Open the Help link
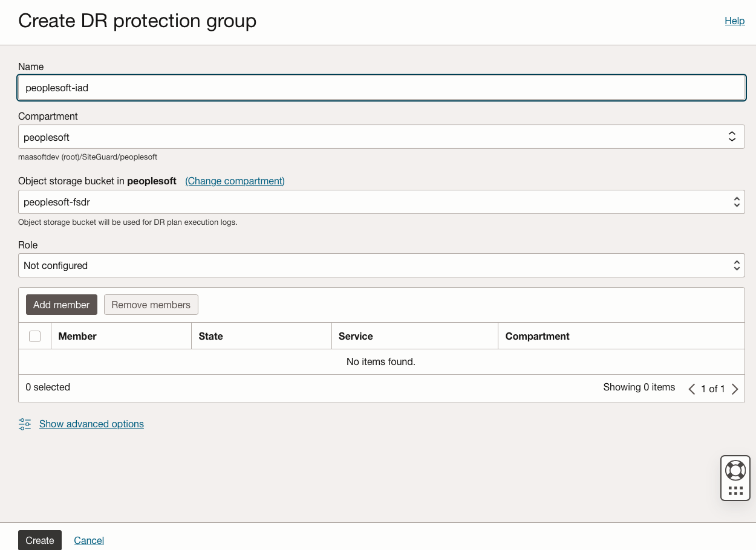Viewport: 756px width, 550px height. pos(734,21)
